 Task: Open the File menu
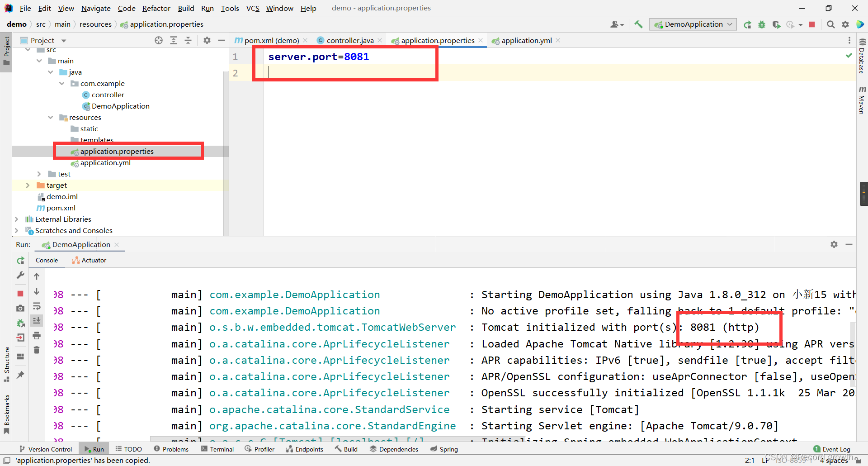coord(25,8)
